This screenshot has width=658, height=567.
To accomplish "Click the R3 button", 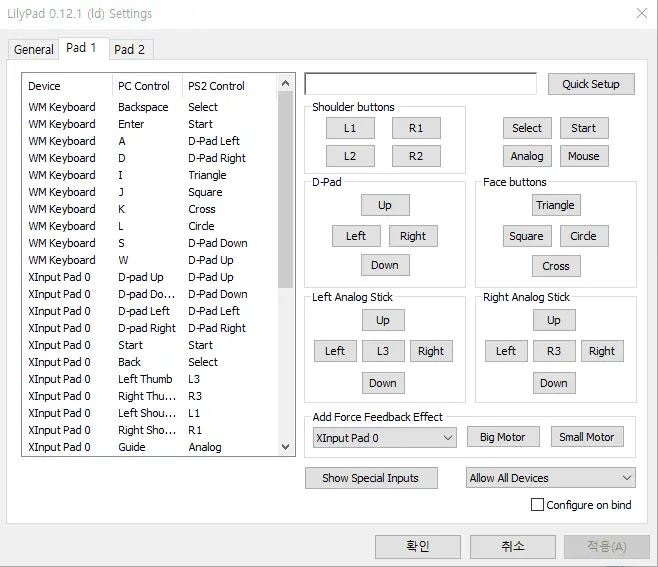I will coord(554,351).
